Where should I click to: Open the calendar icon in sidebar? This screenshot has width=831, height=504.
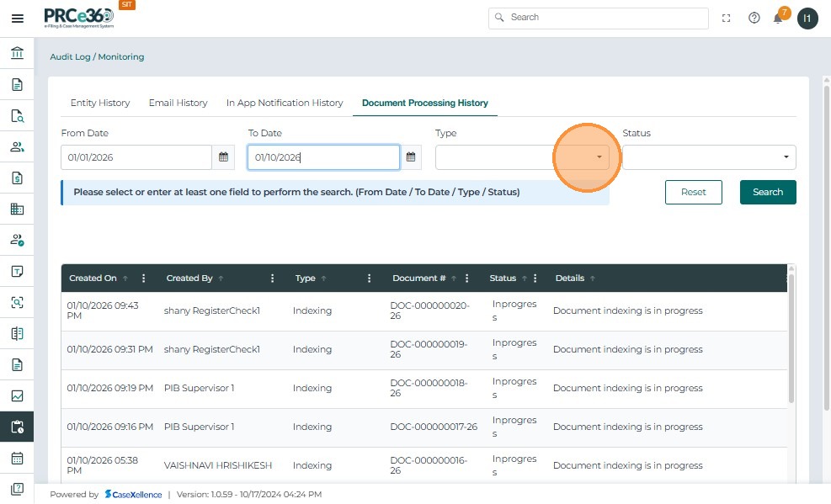[17, 458]
